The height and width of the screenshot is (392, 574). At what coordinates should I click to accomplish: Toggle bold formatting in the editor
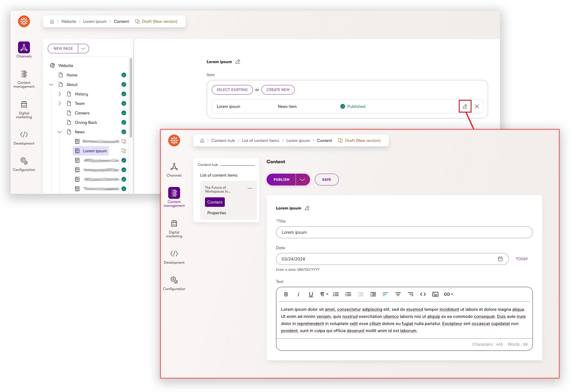(x=286, y=294)
